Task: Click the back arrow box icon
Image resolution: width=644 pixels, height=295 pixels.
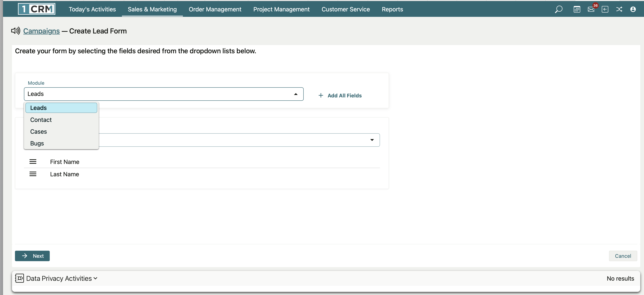Action: click(605, 10)
